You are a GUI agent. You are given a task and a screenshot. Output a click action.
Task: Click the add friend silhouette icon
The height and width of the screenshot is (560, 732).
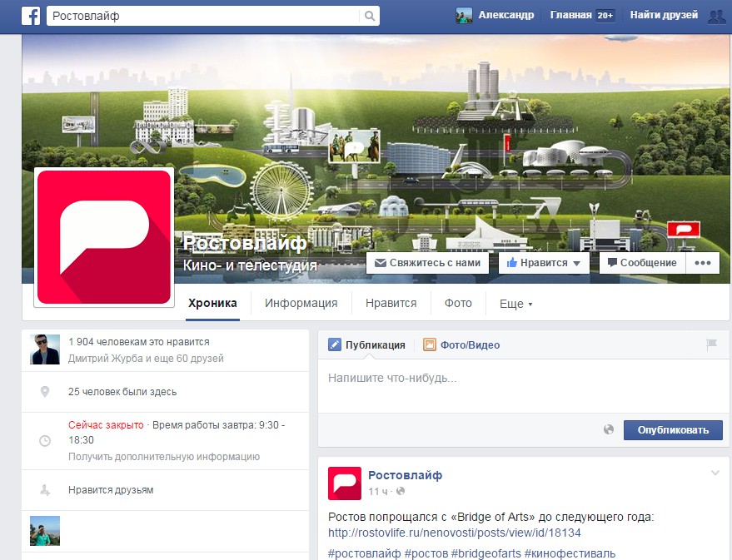tap(45, 490)
